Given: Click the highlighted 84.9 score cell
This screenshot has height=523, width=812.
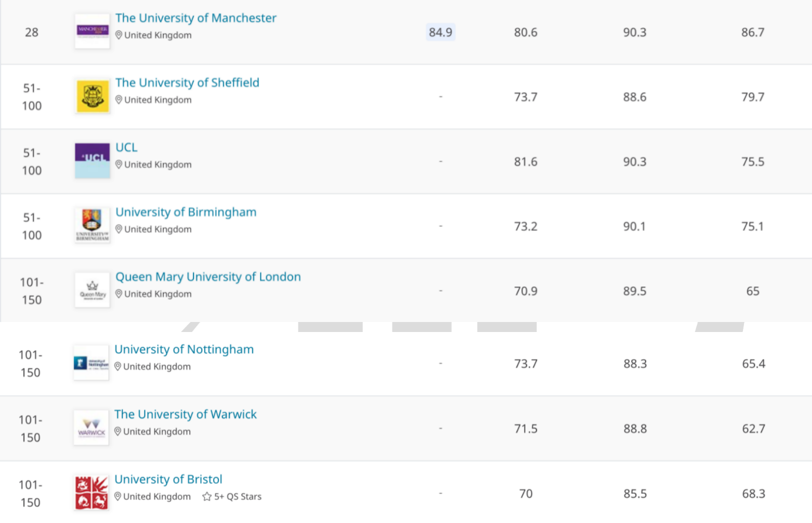Looking at the screenshot, I should tap(440, 32).
